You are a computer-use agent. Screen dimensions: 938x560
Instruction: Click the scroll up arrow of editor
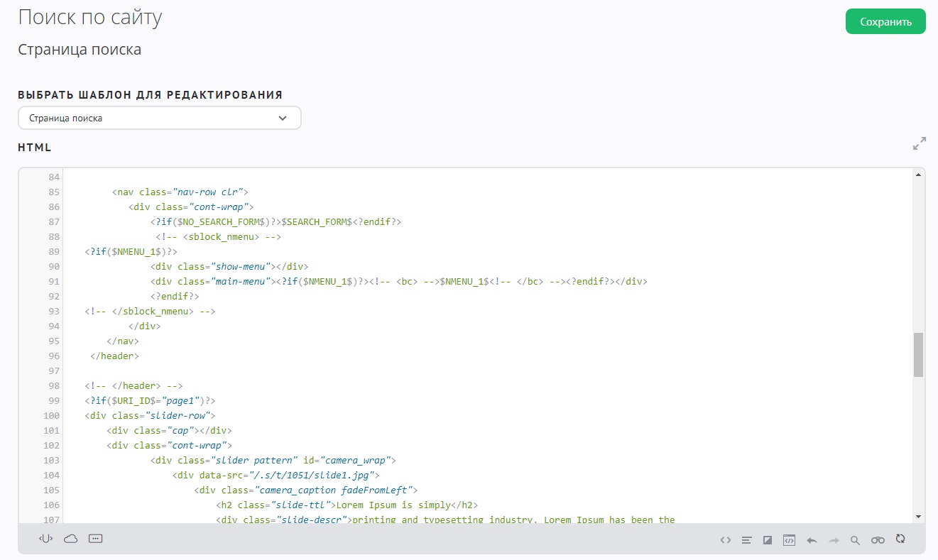(918, 175)
